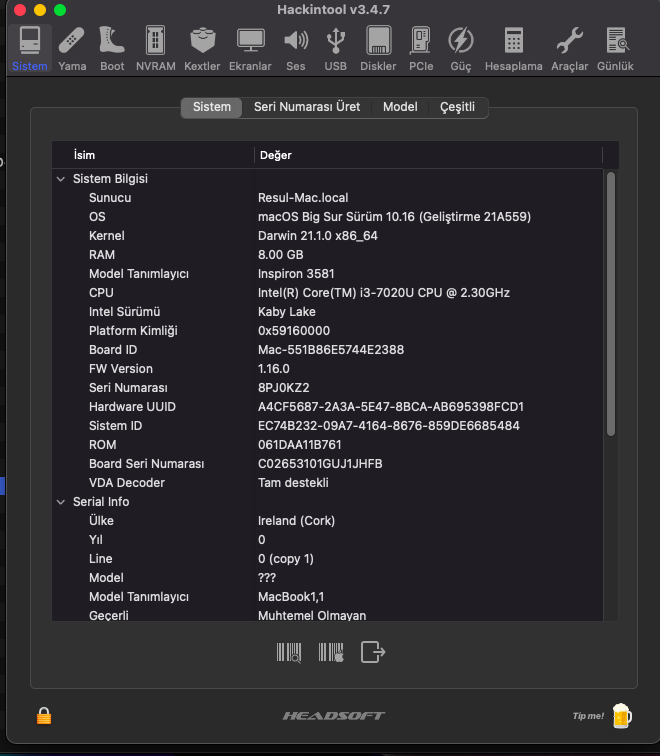Screen dimensions: 660x756
Task: Select the Ülke row
Action: 328,521
